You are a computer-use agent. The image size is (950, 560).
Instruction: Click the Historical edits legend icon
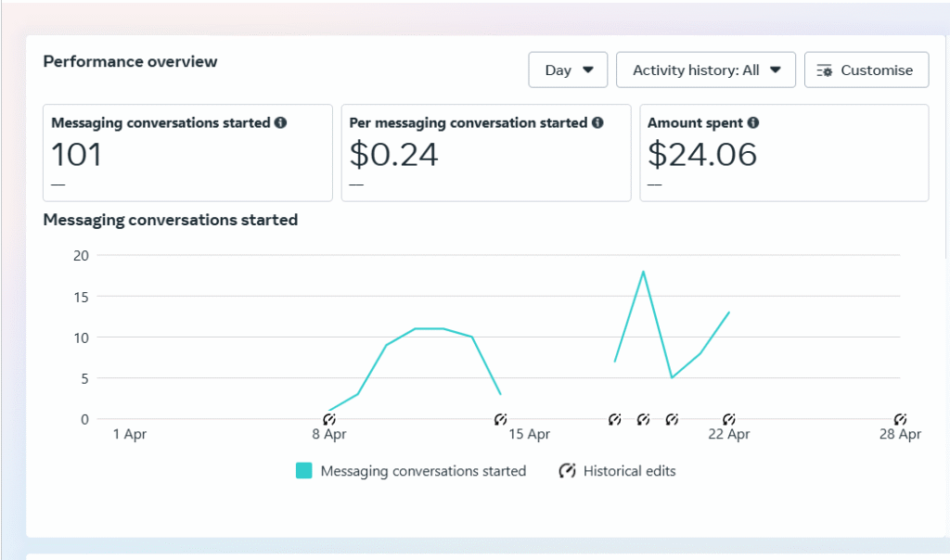pyautogui.click(x=567, y=471)
